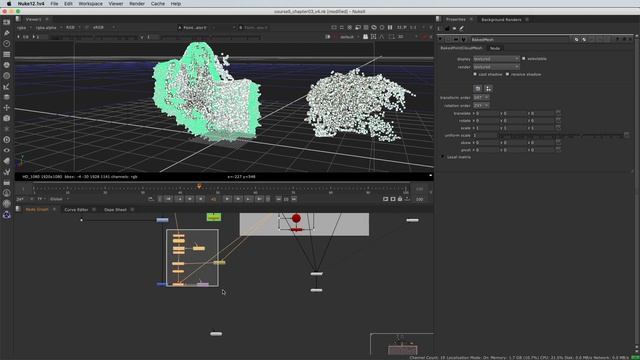Viewport: 640px width, 360px height.
Task: Click the translate x input field
Action: click(x=486, y=113)
